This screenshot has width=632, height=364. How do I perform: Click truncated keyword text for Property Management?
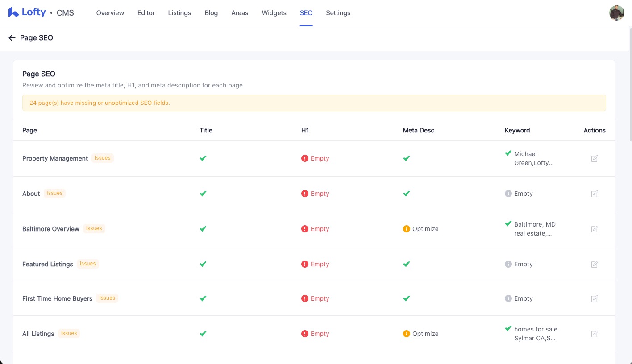[x=534, y=158]
